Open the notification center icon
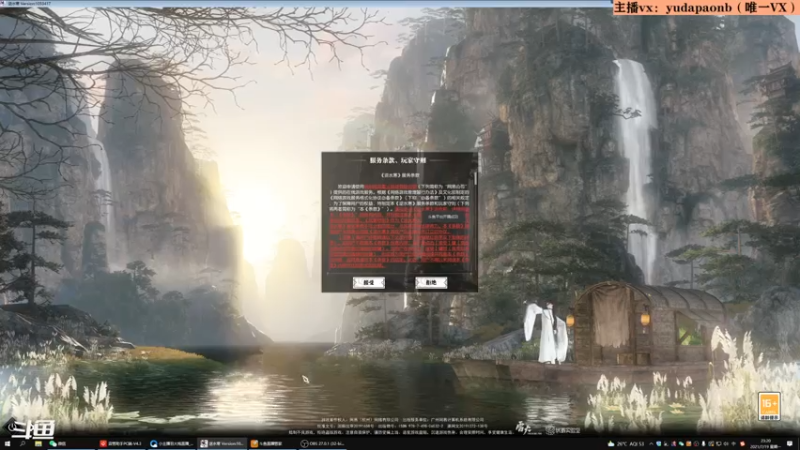800x450 pixels. [789, 444]
